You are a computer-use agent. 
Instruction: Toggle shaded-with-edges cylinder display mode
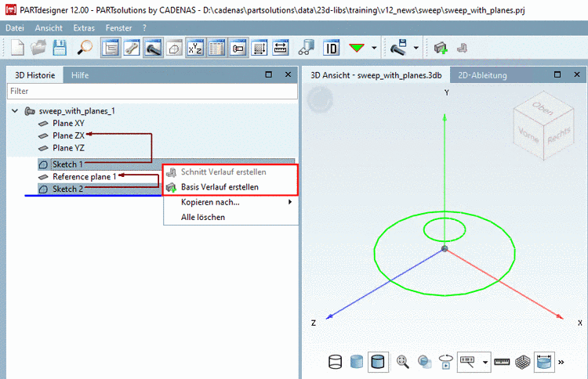click(378, 362)
